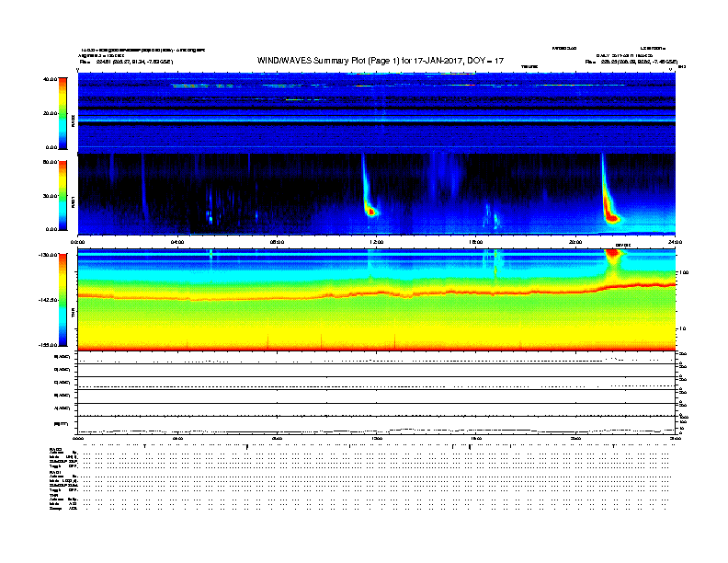Image resolution: width=728 pixels, height=563 pixels.
Task: Click the 04:00 time label below RAD1 panel
Action: coord(177,241)
